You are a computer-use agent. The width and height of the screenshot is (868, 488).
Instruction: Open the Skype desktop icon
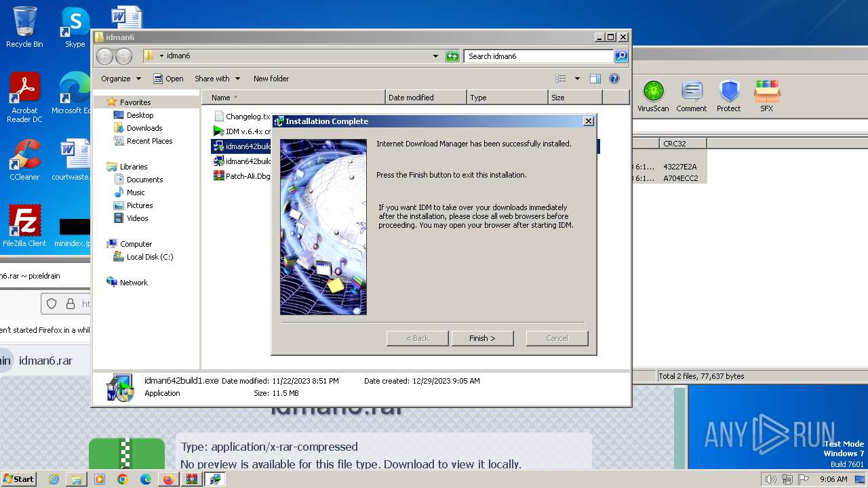pos(75,27)
